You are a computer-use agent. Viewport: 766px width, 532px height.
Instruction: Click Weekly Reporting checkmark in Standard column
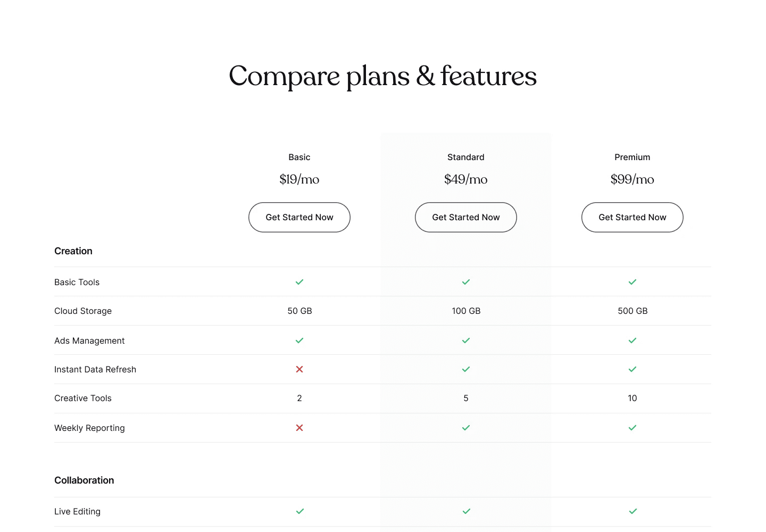[466, 428]
